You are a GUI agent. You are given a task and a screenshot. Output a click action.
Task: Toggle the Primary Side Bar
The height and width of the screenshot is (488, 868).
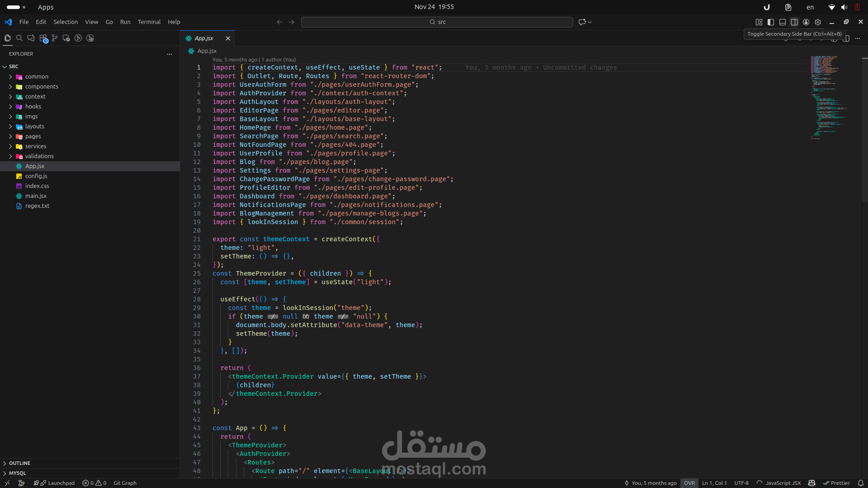[771, 22]
